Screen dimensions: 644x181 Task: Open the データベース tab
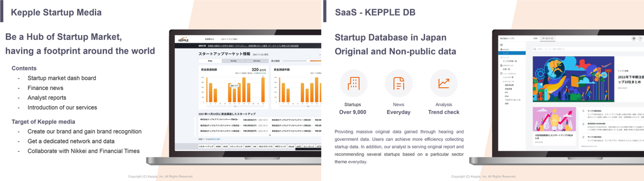coord(547,39)
